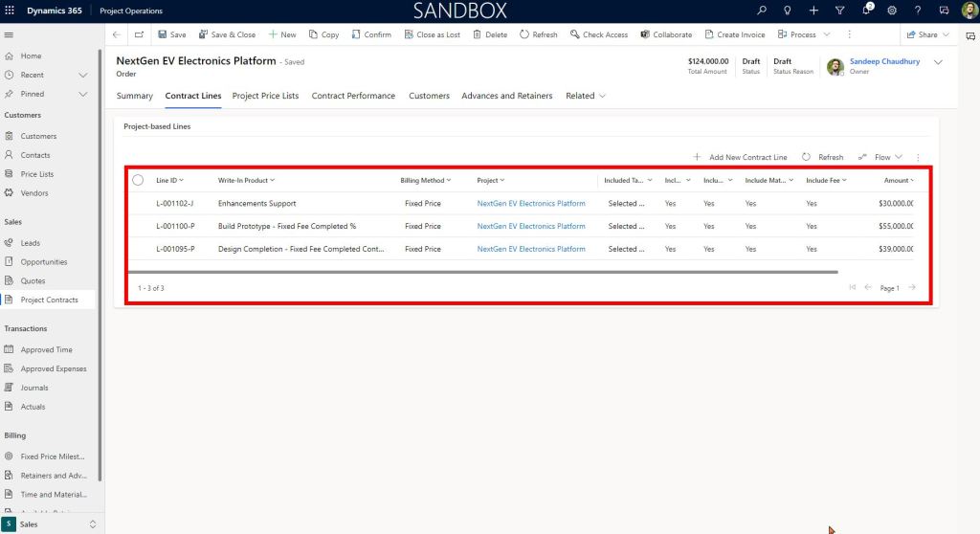The height and width of the screenshot is (534, 980).
Task: Expand the record header chevron by owner
Action: [x=937, y=62]
